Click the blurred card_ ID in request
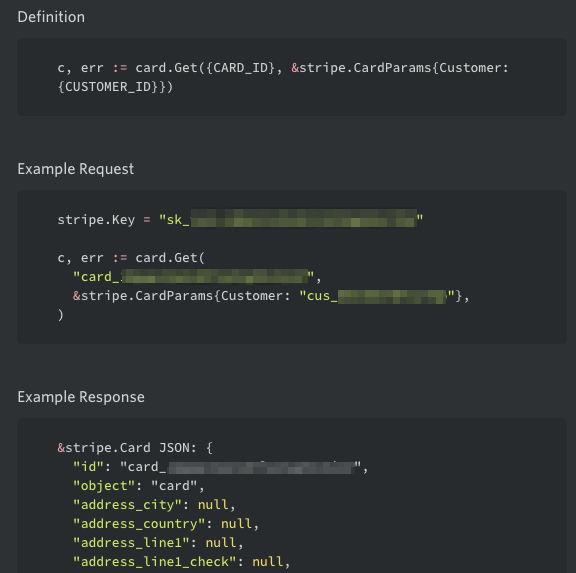The width and height of the screenshot is (576, 573). pos(194,277)
